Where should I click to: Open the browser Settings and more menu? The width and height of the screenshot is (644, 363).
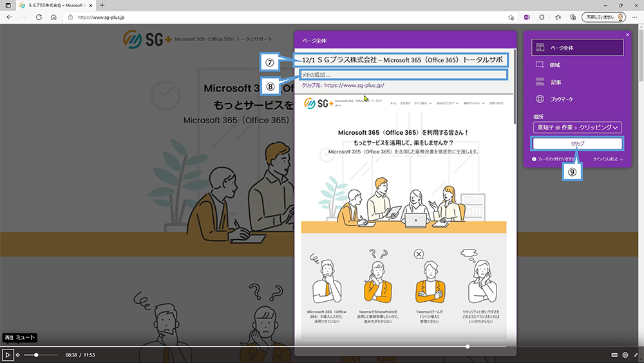[634, 17]
